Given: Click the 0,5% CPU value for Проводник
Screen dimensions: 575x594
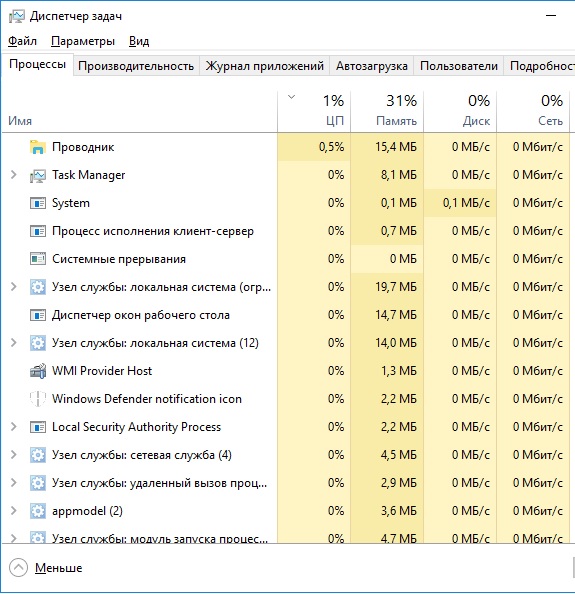Looking at the screenshot, I should click(331, 147).
